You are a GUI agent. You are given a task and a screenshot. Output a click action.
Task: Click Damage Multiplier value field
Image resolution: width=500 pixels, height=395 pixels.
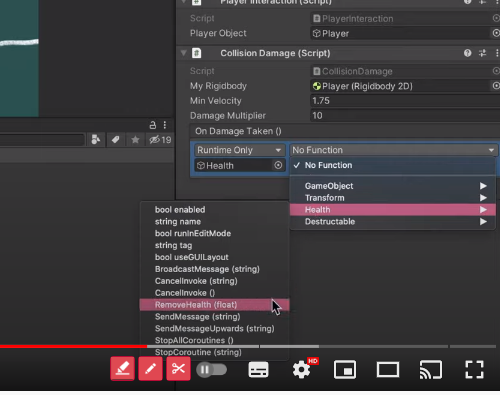tap(405, 116)
